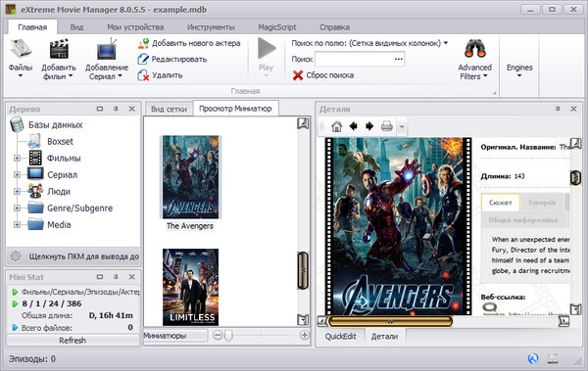Click the Люди people icon in the tree

35,191
